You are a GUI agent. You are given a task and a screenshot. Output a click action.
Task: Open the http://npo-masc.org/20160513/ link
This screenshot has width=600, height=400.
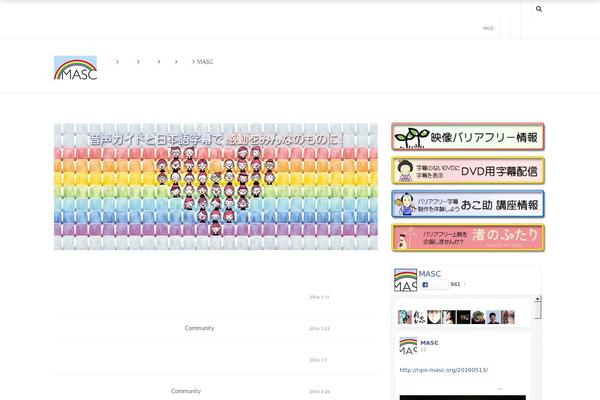click(443, 370)
